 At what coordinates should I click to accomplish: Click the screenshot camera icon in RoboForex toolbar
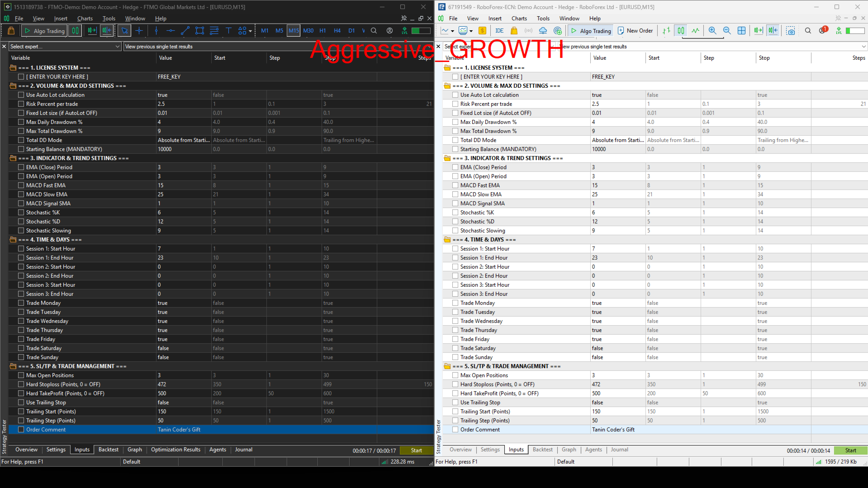click(x=790, y=31)
